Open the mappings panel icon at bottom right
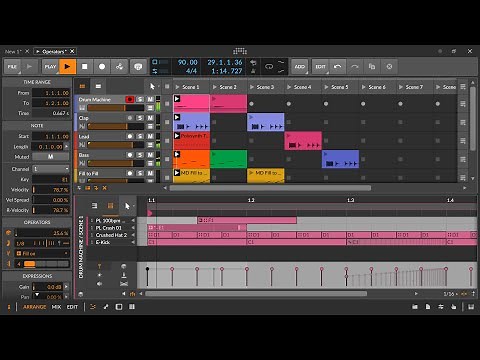Screen dimensions: 480x360 (453, 307)
